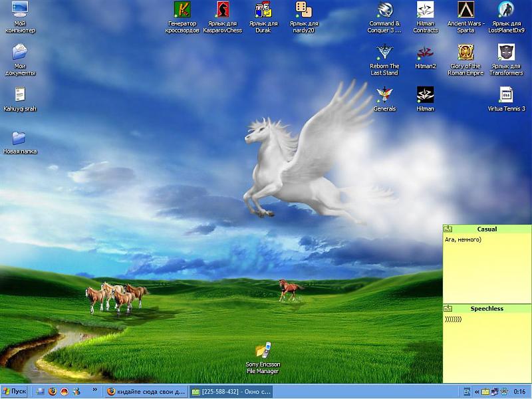Click Show Desktop in Quick Launch
This screenshot has width=532, height=399.
[41, 392]
